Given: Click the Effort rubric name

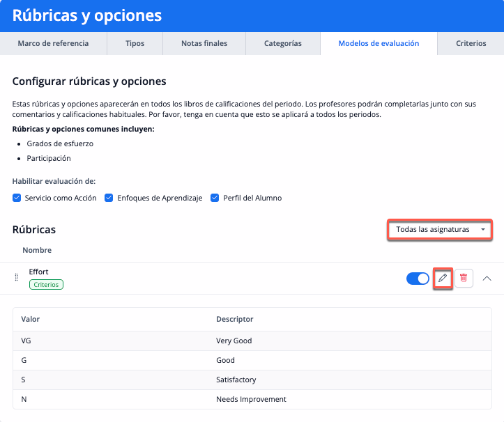Looking at the screenshot, I should 38,272.
